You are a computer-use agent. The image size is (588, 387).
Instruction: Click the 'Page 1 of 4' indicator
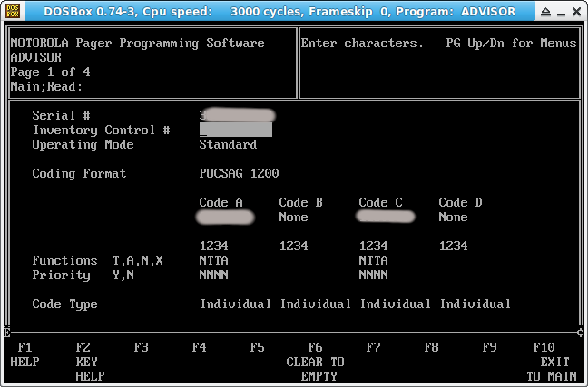(50, 72)
